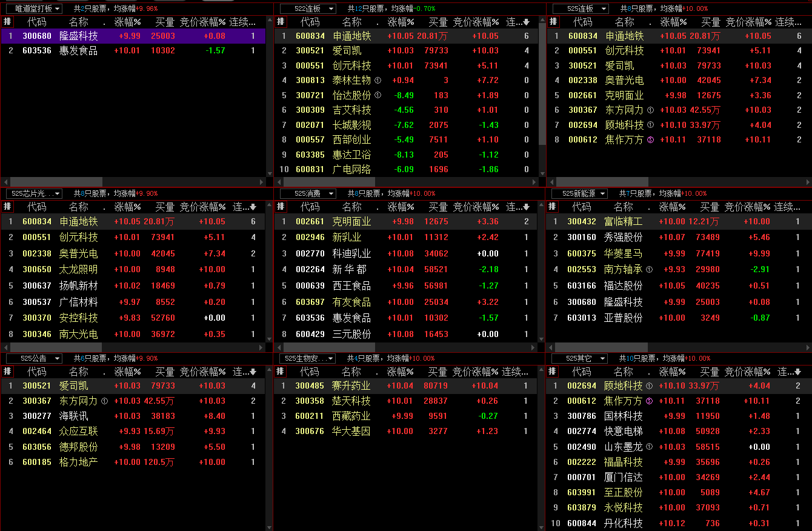The width and height of the screenshot is (812, 531).
Task: Select the 华菱星马 row
Action: (679, 253)
